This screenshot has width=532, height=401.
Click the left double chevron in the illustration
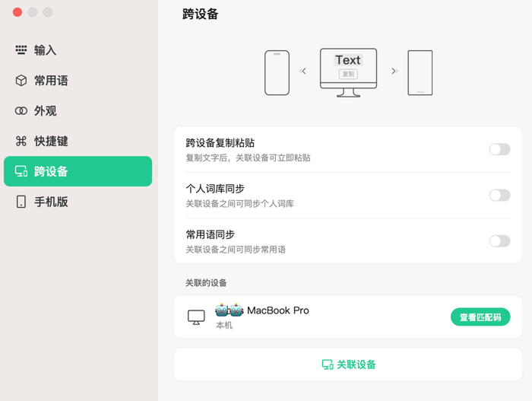pos(302,71)
